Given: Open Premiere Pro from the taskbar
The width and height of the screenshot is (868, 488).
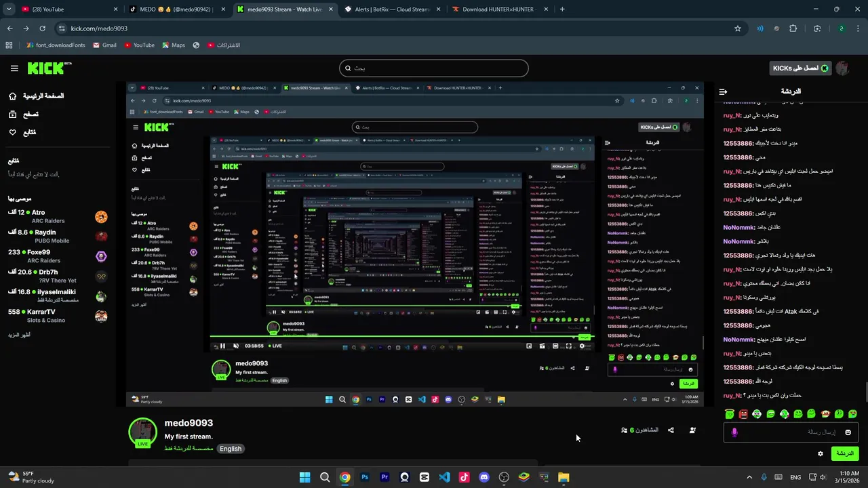Looking at the screenshot, I should coord(384,477).
